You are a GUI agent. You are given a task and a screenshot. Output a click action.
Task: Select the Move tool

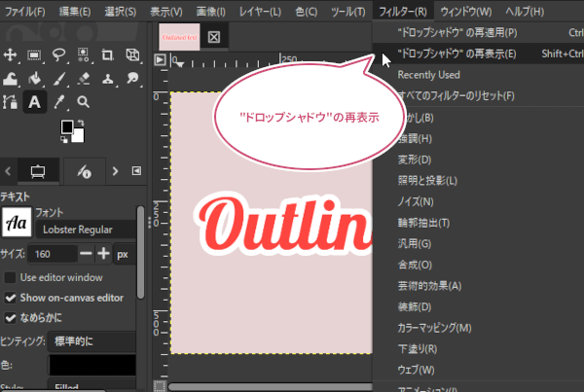(10, 55)
